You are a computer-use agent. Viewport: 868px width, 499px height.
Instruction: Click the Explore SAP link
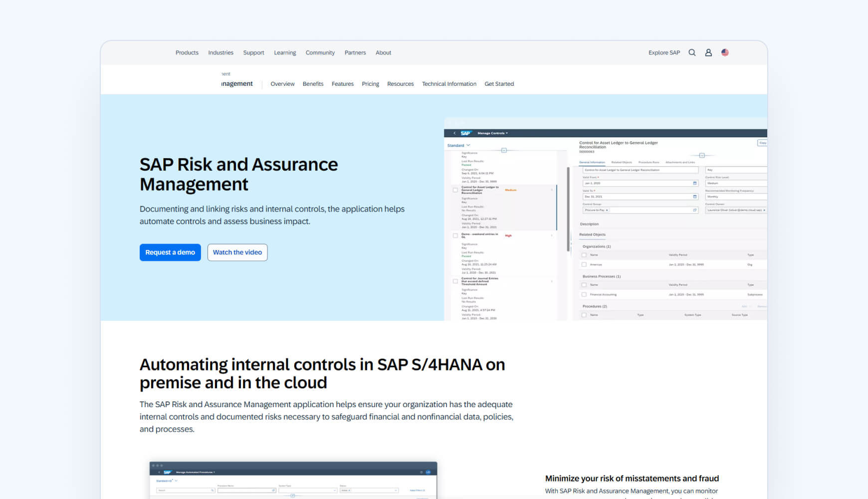(x=664, y=52)
